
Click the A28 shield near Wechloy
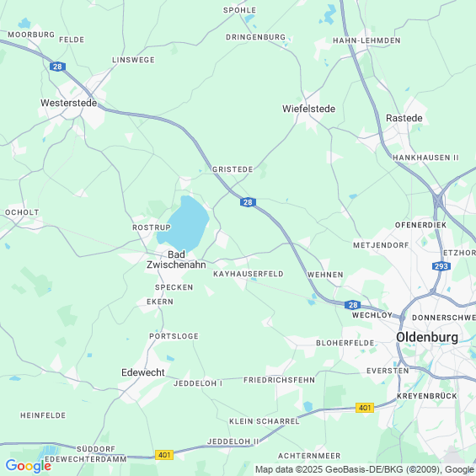(x=352, y=305)
